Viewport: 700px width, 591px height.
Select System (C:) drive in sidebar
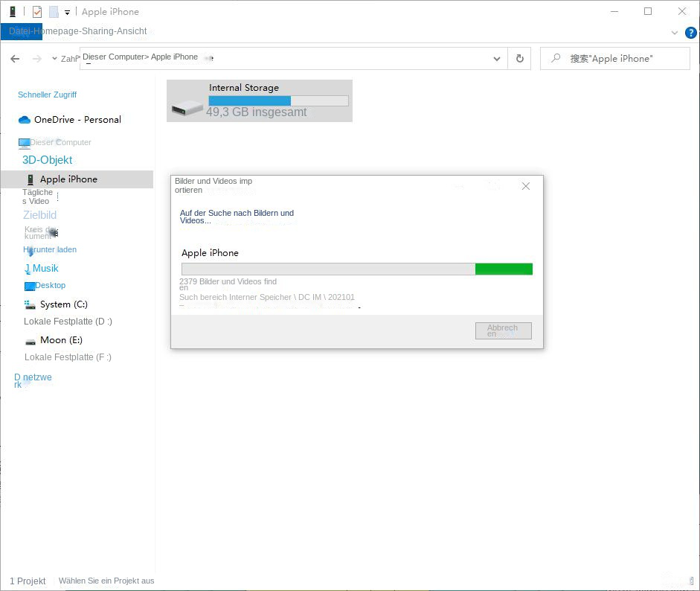pos(65,304)
